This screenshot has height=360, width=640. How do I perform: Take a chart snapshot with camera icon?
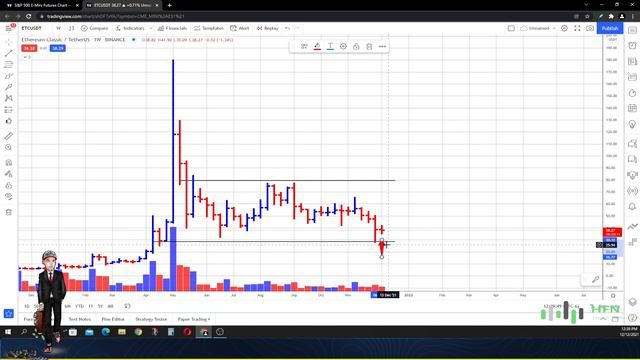click(x=590, y=28)
